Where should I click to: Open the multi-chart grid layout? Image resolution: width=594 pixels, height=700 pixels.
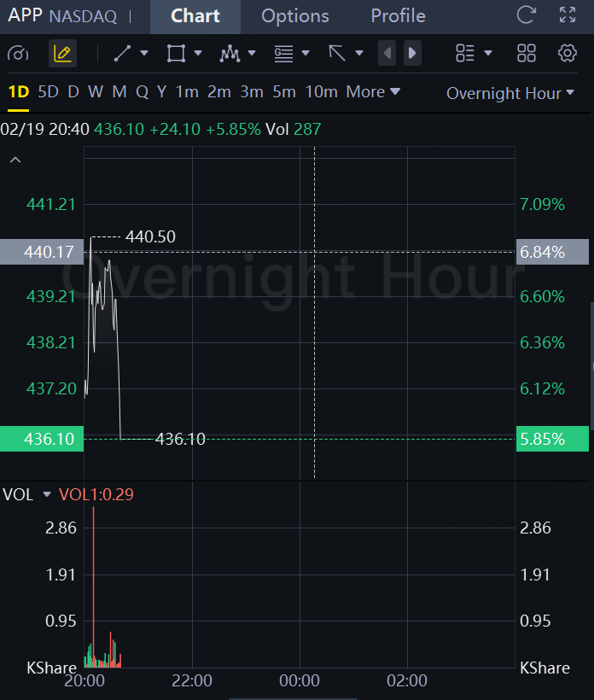tap(527, 53)
